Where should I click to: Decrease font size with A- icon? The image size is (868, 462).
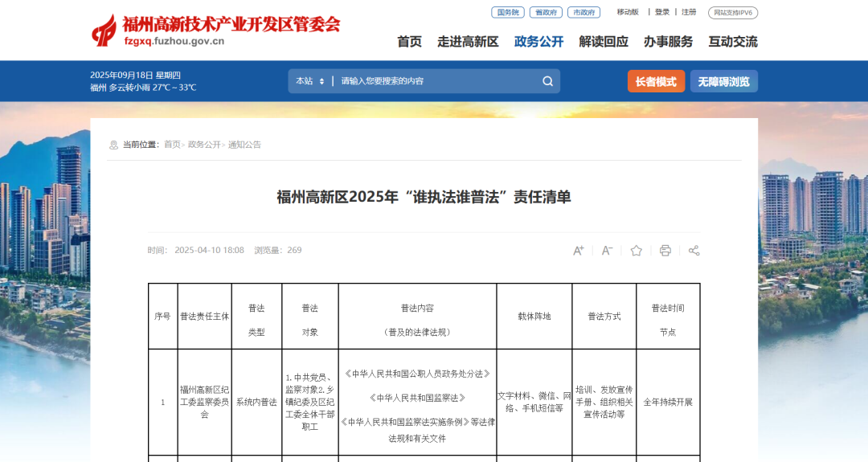[607, 251]
